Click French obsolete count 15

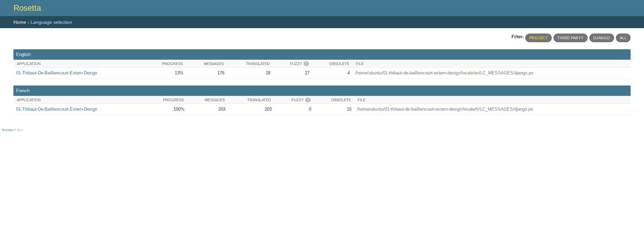click(349, 109)
